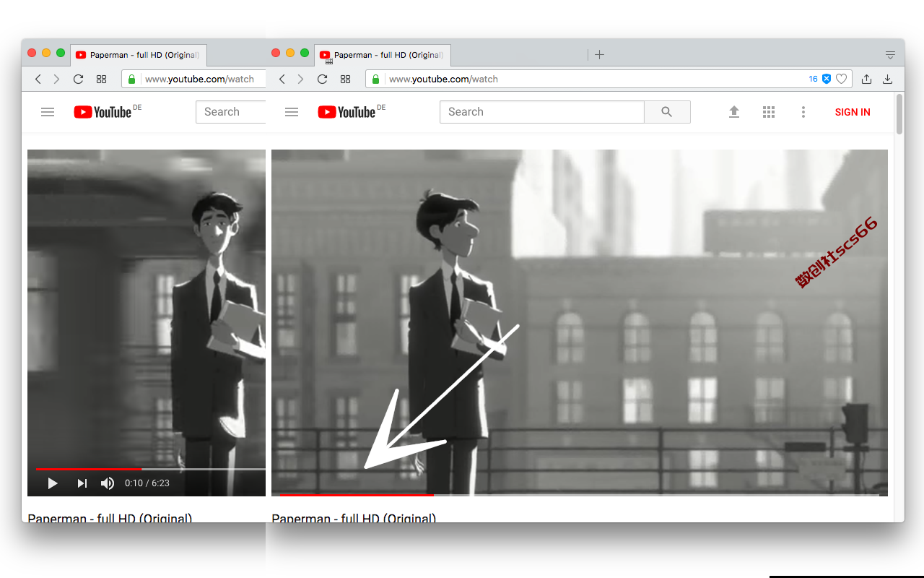Click the share icon in browser toolbar
924x578 pixels.
point(866,79)
